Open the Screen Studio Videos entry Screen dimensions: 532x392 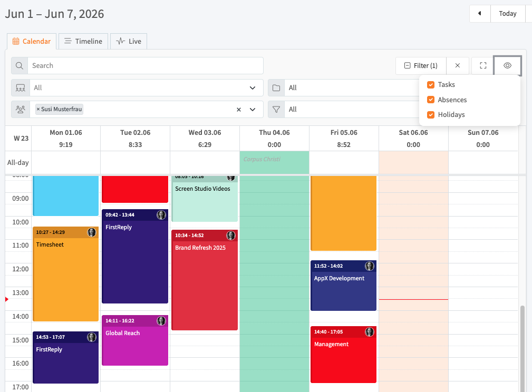[x=205, y=199]
